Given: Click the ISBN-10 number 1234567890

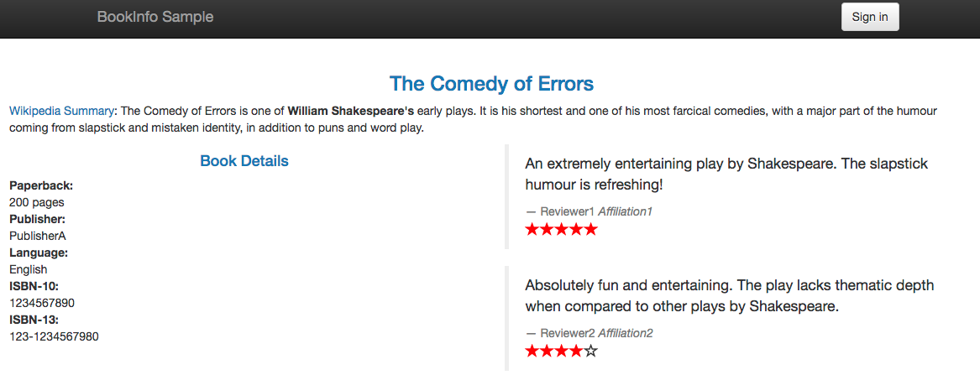Looking at the screenshot, I should 41,303.
